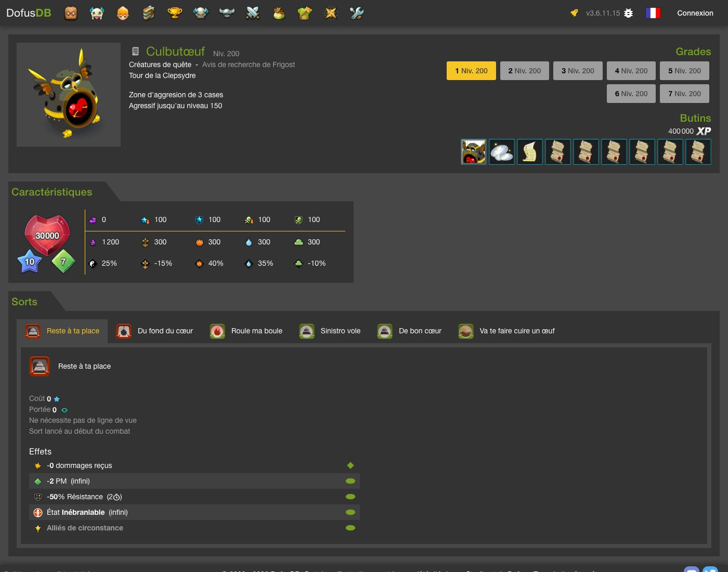
Task: Open the blue-horned skull monsters icon
Action: click(x=201, y=13)
